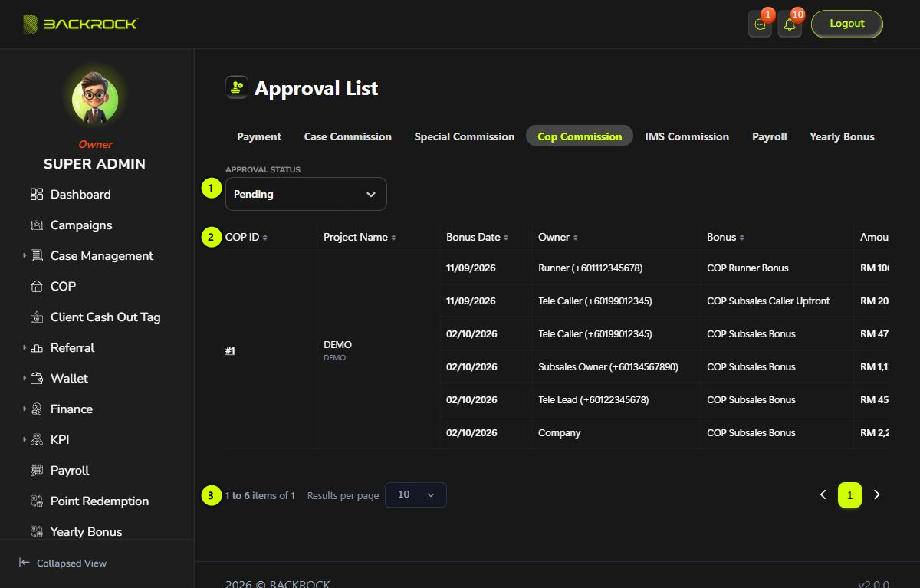Click the Payroll calendar icon in sidebar
The height and width of the screenshot is (588, 920).
tap(37, 471)
